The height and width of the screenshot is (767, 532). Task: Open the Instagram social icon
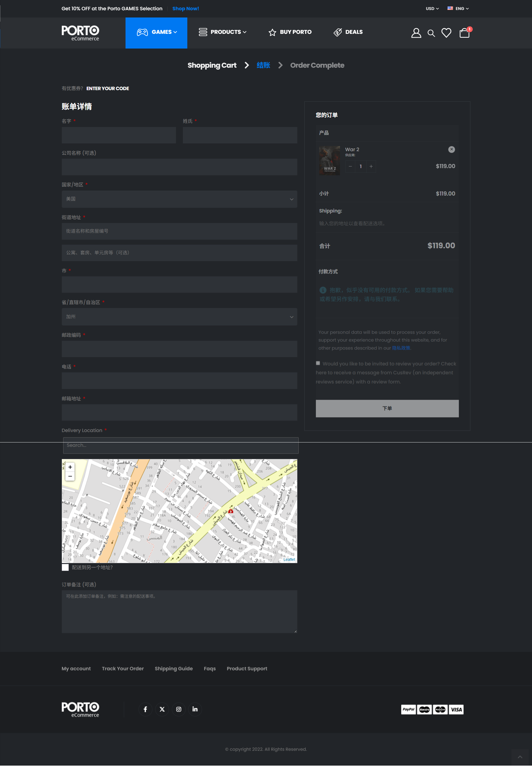179,709
